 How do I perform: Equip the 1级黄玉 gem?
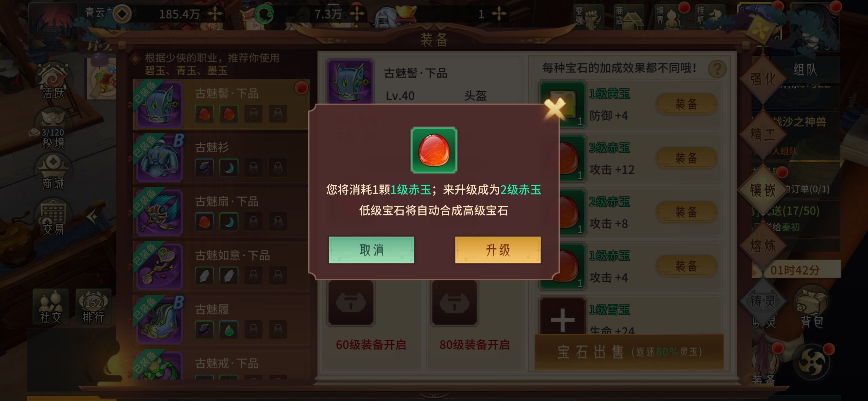pos(686,104)
